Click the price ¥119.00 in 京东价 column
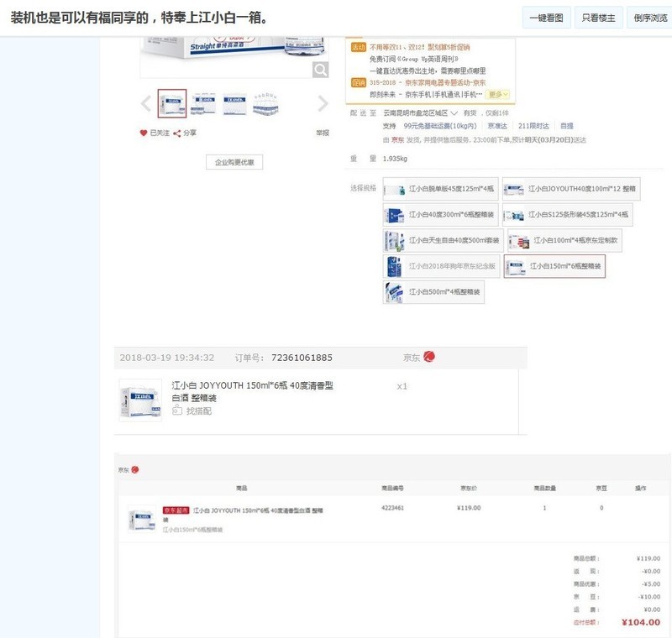The height and width of the screenshot is (638, 672). (x=469, y=508)
